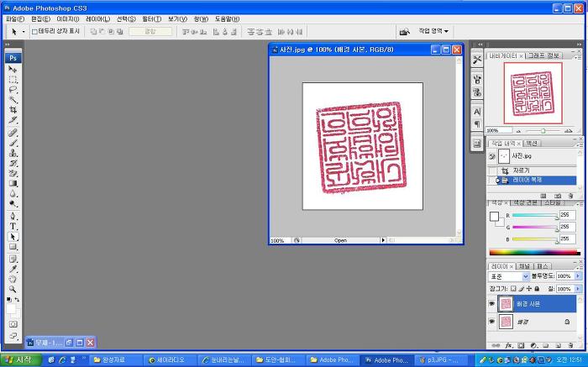The width and height of the screenshot is (588, 367).
Task: Select the History Brush tool
Action: pos(13,163)
